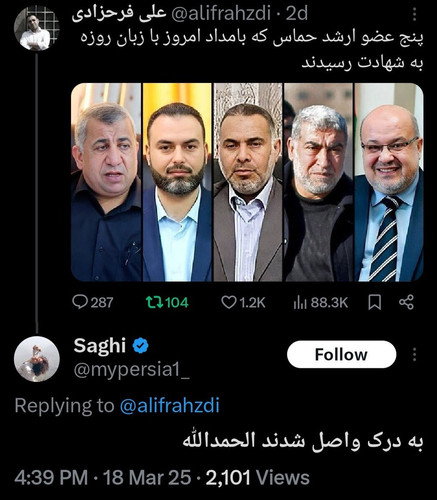
Task: Open the original poster's profile avatar
Action: click(37, 28)
